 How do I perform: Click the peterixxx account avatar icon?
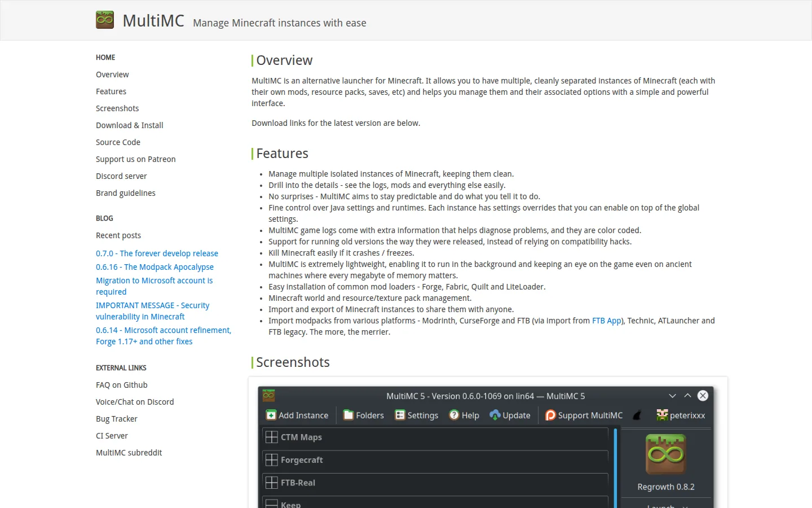662,415
